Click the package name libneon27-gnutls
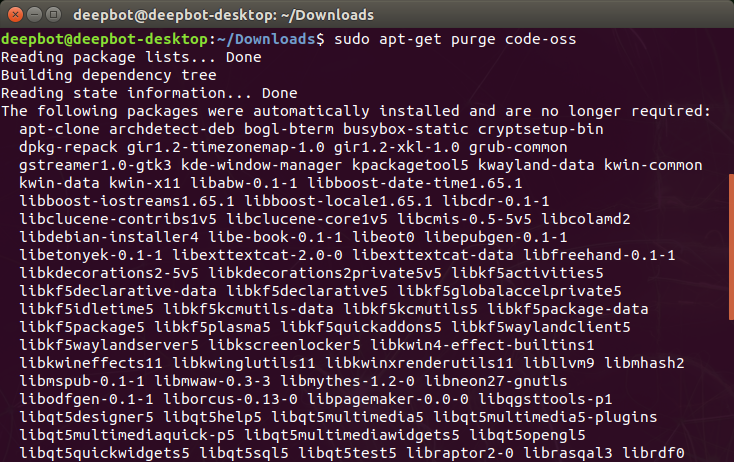This screenshot has height=462, width=734. coord(496,381)
